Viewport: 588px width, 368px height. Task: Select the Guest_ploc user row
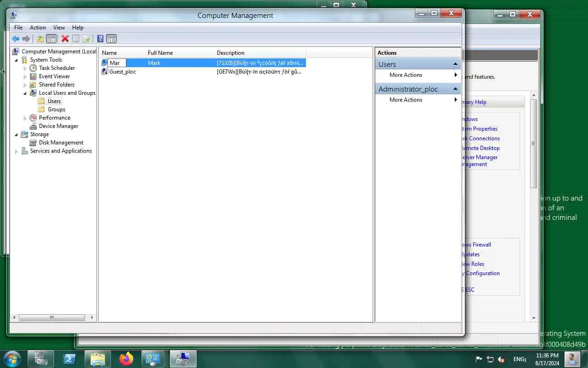[203, 72]
